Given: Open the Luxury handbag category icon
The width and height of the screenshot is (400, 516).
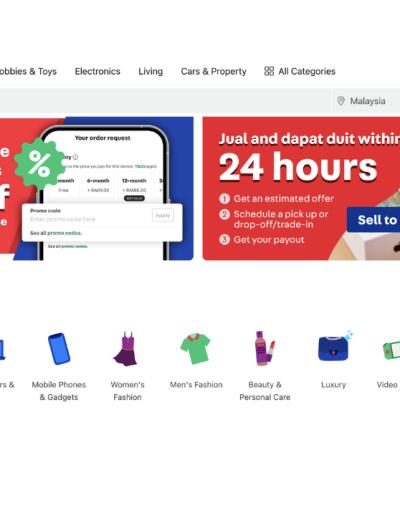Looking at the screenshot, I should tap(335, 347).
